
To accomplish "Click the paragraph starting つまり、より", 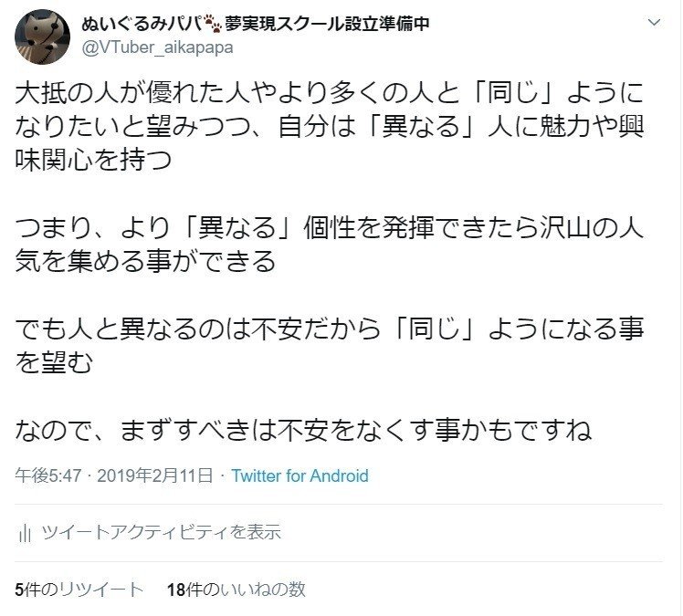I will (330, 245).
